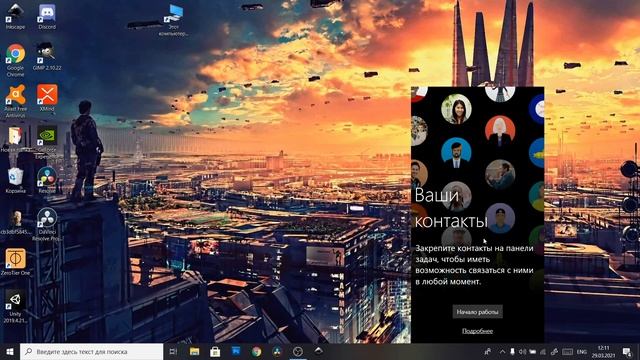The width and height of the screenshot is (640, 360).
Task: Open the Windows Start menu
Action: (10, 351)
